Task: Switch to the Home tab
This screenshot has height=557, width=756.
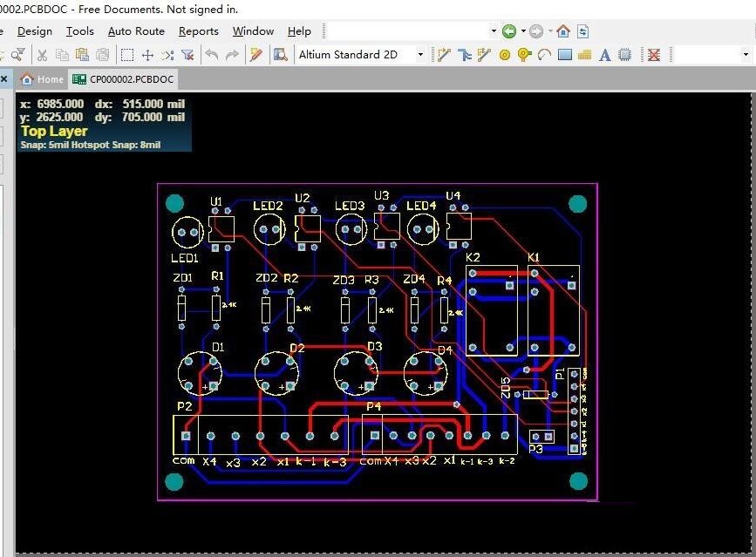Action: click(x=43, y=79)
